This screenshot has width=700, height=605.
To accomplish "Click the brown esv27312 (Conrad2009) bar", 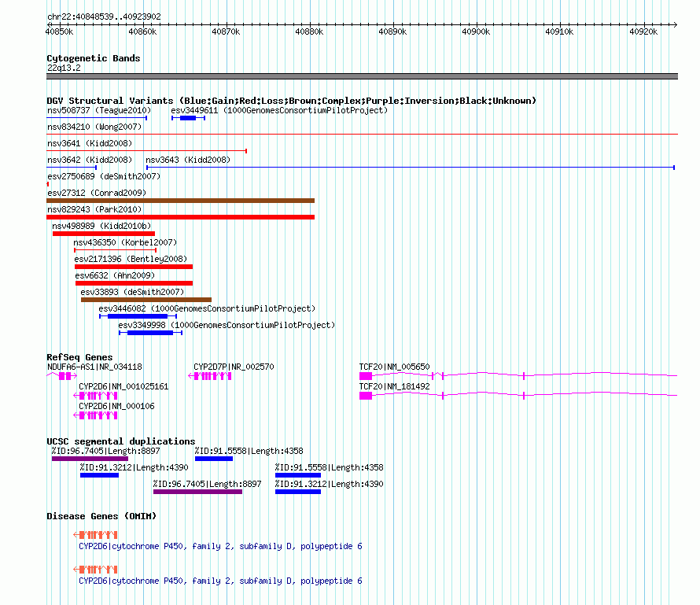I will pos(180,201).
